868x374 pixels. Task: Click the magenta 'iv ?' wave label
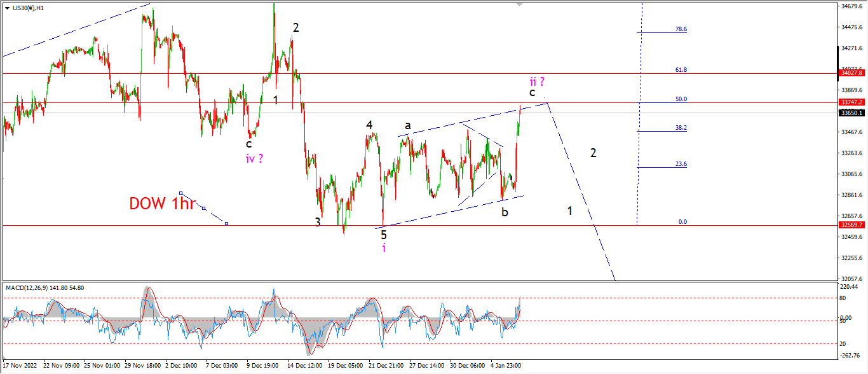click(x=254, y=158)
